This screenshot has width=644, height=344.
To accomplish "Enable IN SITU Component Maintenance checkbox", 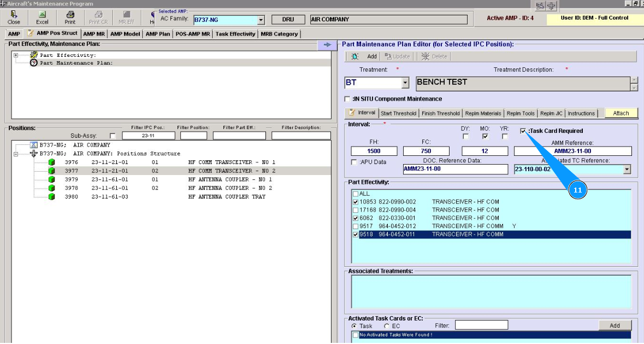I will coord(347,99).
